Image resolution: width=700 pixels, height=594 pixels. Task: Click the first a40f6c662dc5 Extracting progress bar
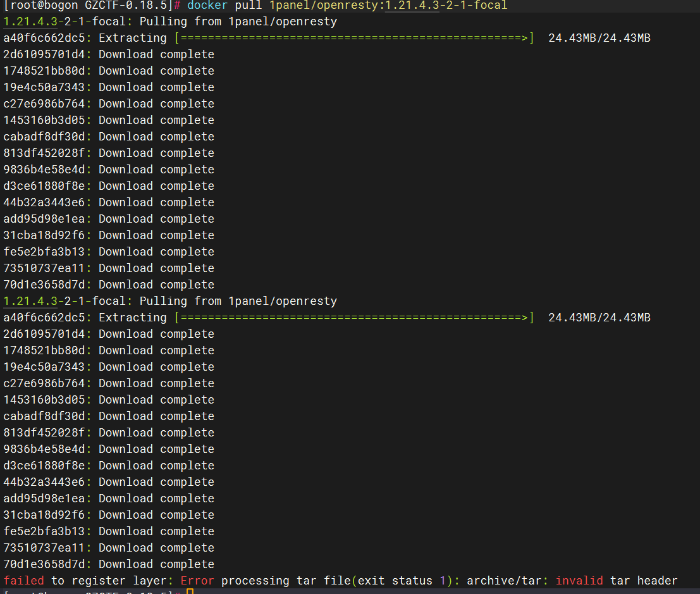pos(355,38)
